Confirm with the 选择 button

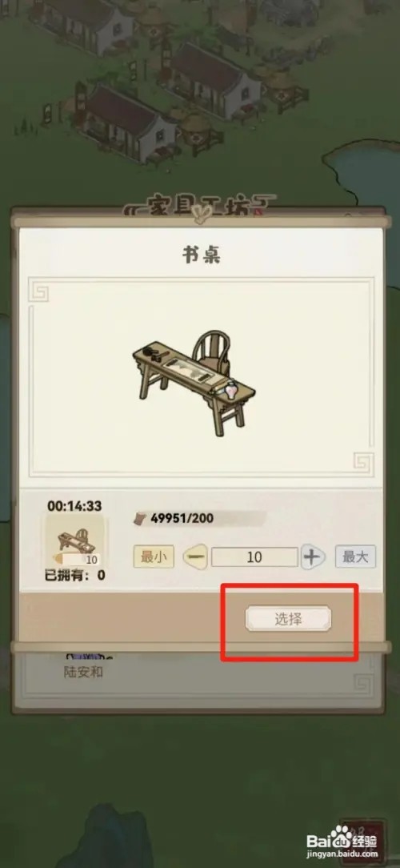(288, 620)
